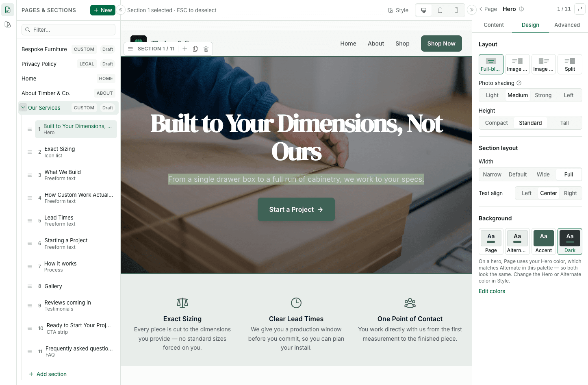
Task: Click the section toolbar drag handle icon
Action: coord(130,49)
